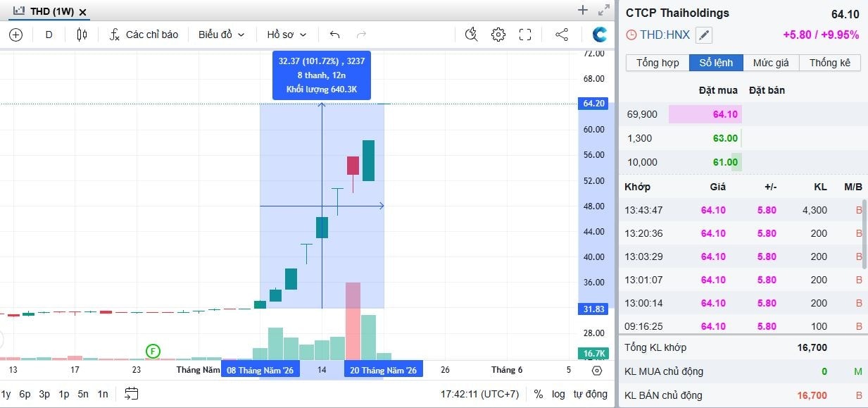
Task: Click the measurement tooltip 32.37 (101.72%)
Action: [x=321, y=75]
